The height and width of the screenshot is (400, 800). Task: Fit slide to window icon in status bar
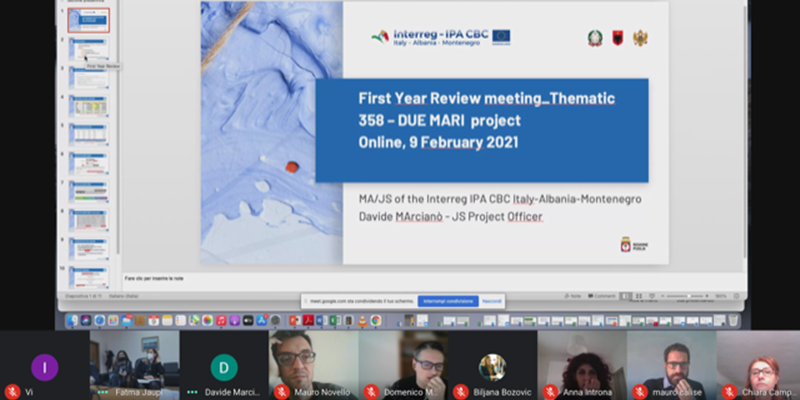click(x=736, y=296)
